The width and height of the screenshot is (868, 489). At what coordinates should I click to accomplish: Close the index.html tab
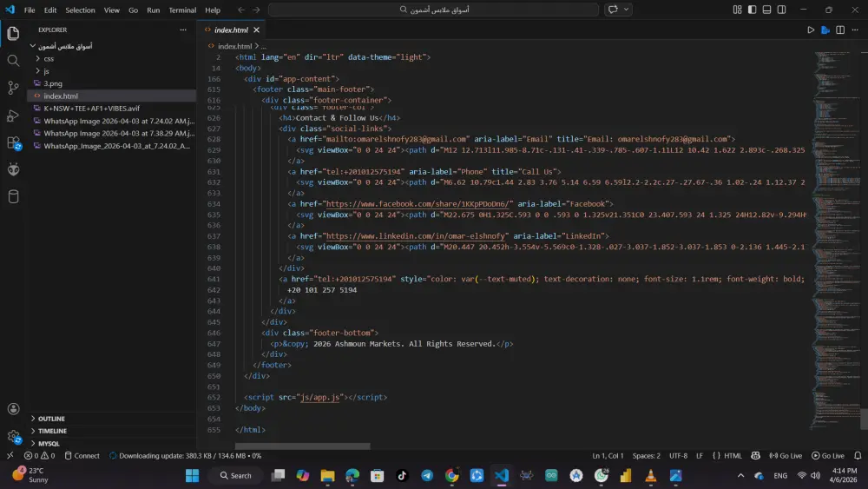tap(256, 30)
